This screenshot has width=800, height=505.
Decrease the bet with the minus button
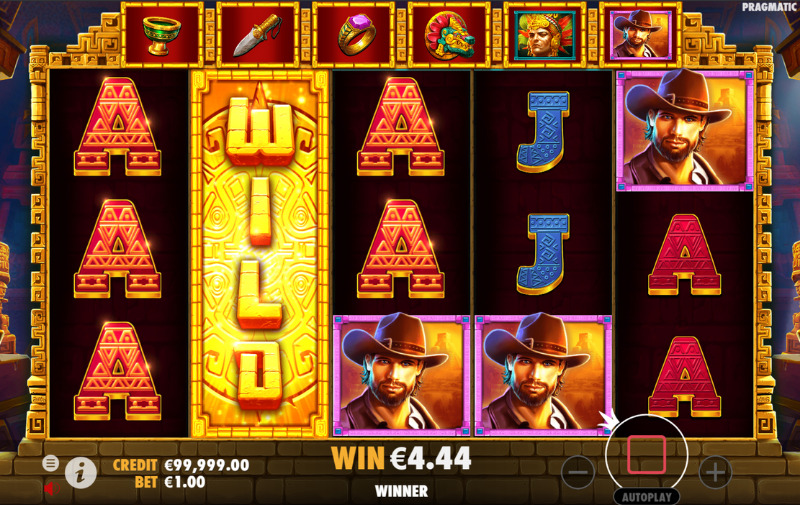[x=578, y=472]
